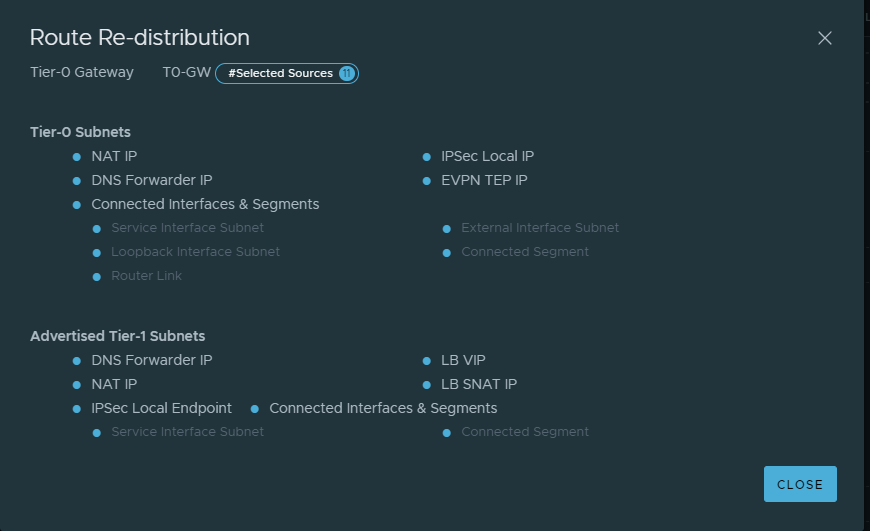Click the bullet beside IPSec Local IP
Image resolution: width=870 pixels, height=531 pixels.
pos(426,157)
